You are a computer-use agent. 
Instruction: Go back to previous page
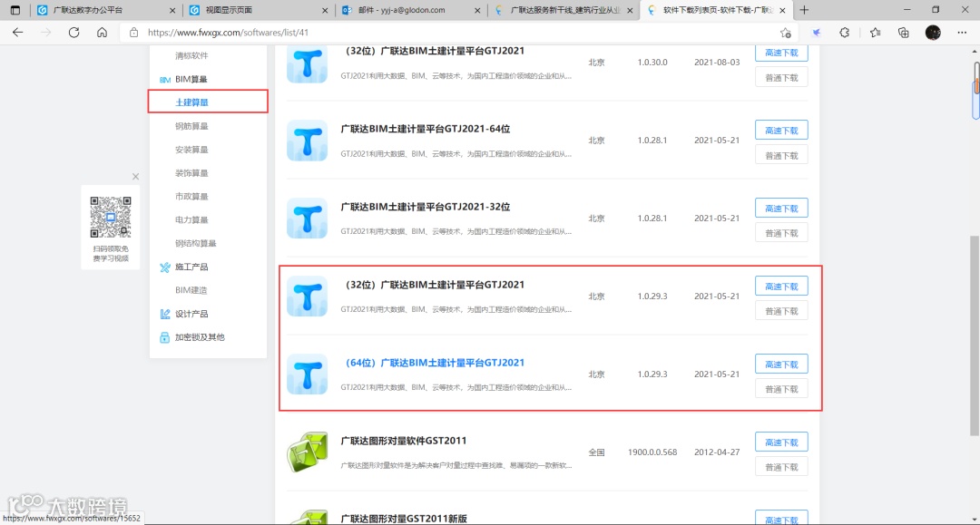coord(17,33)
